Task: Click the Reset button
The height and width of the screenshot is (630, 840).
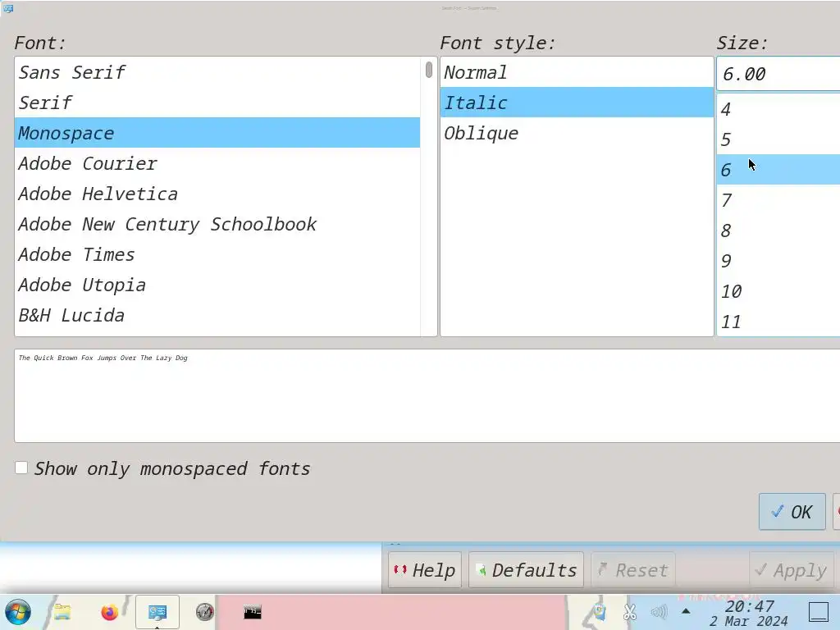Action: [x=633, y=570]
